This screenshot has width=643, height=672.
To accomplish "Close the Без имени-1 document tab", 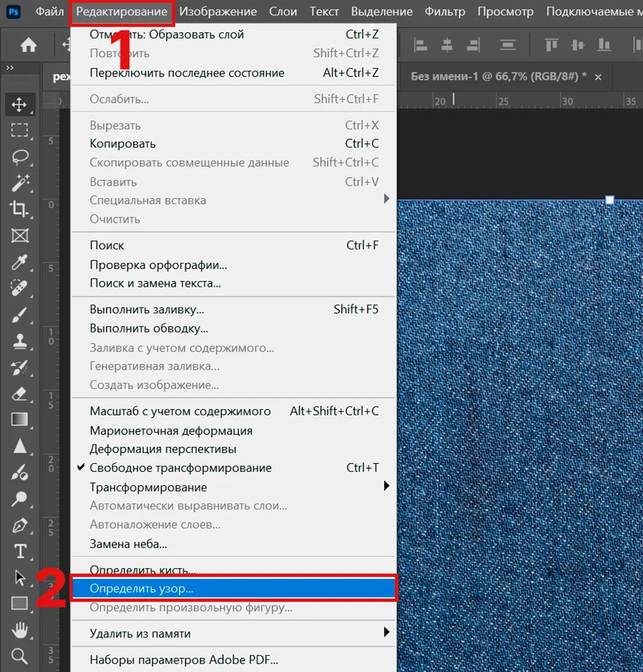I will coord(599,77).
